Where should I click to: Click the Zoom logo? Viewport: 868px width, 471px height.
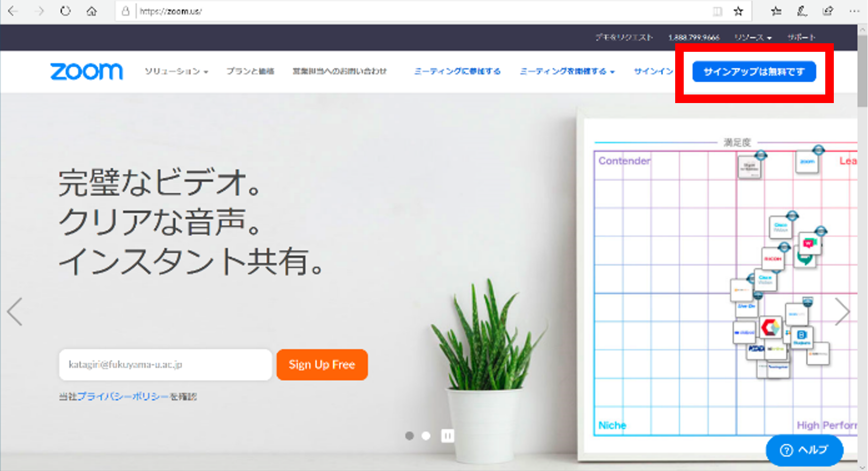87,72
